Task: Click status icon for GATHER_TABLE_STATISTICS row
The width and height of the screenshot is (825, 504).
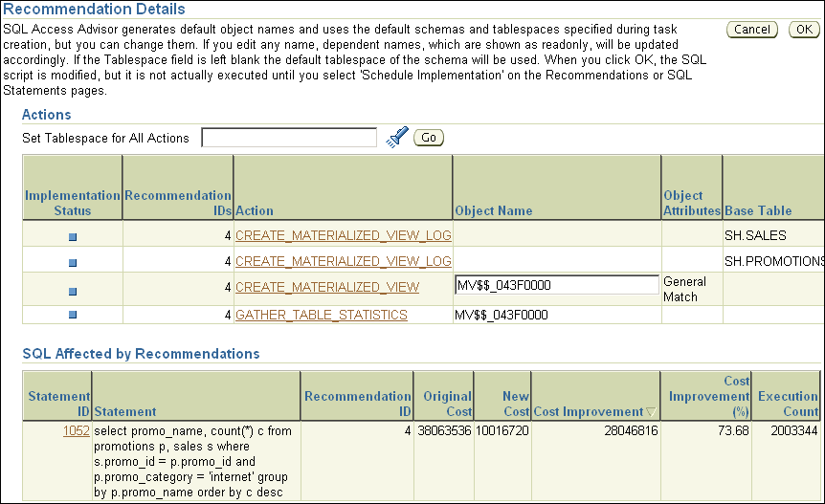Action: (x=73, y=316)
